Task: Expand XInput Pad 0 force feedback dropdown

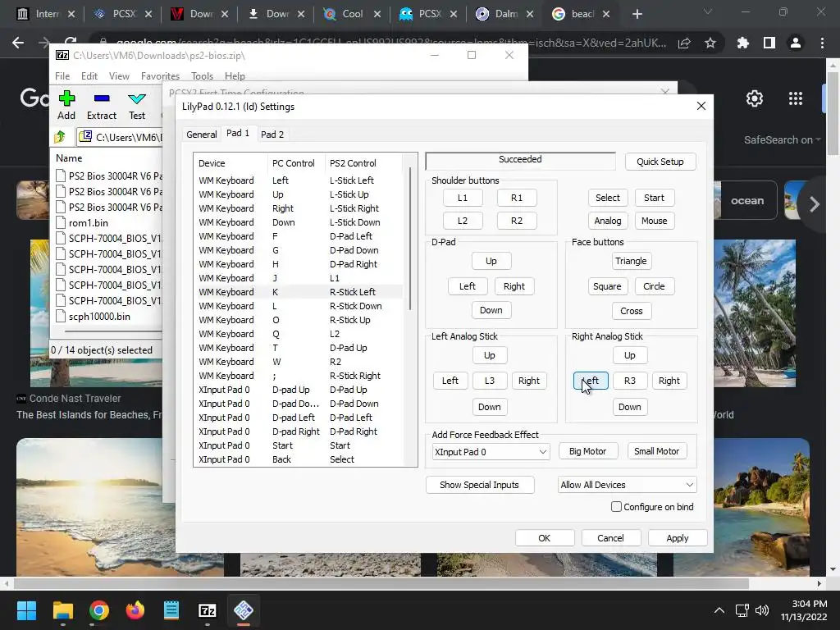Action: pos(491,452)
